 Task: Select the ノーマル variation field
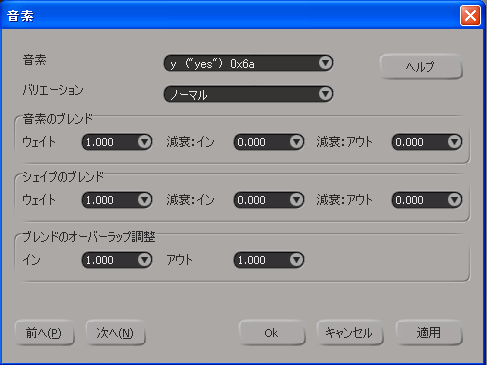click(x=248, y=94)
